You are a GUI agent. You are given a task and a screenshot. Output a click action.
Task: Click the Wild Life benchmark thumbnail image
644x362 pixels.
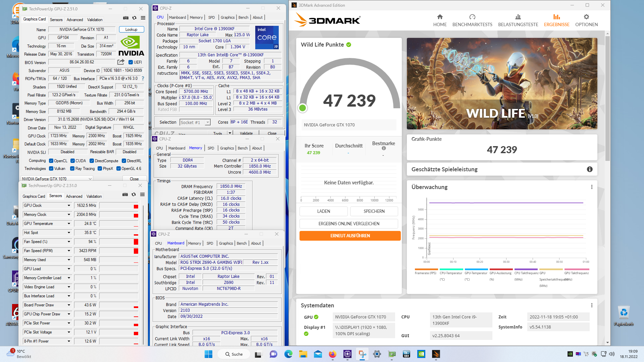tap(502, 83)
